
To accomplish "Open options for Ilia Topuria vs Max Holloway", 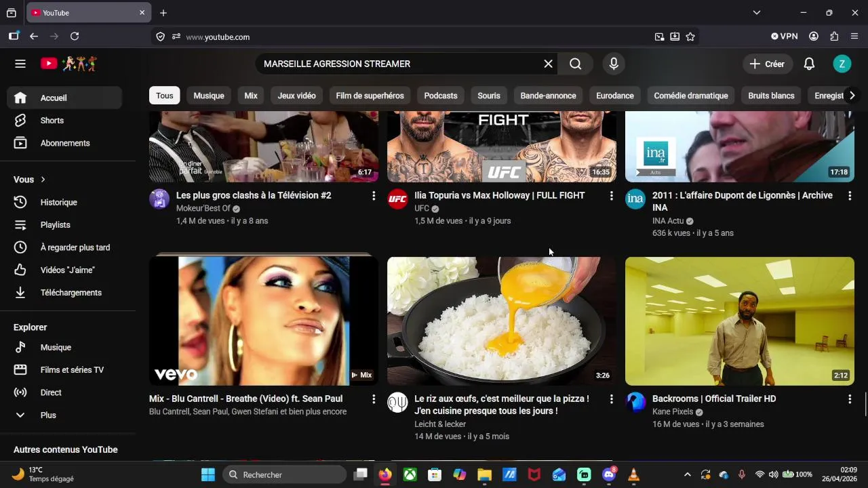I will point(611,196).
